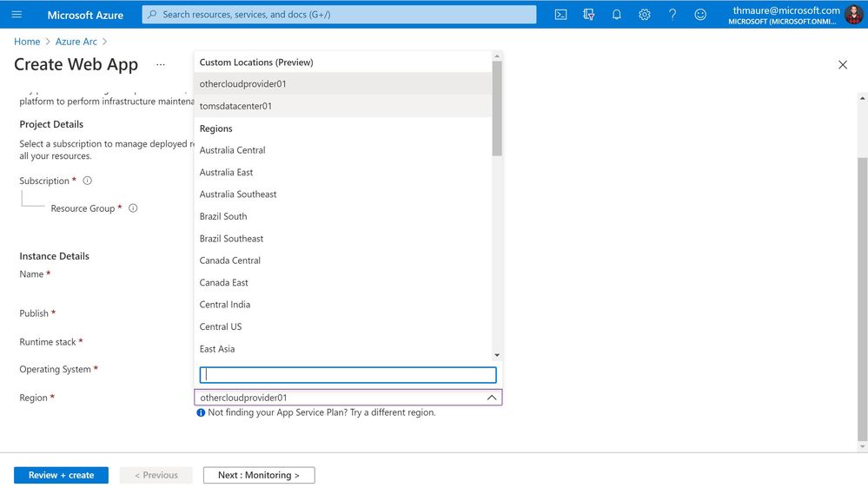868x494 pixels.
Task: Click the region filter text box
Action: 348,374
